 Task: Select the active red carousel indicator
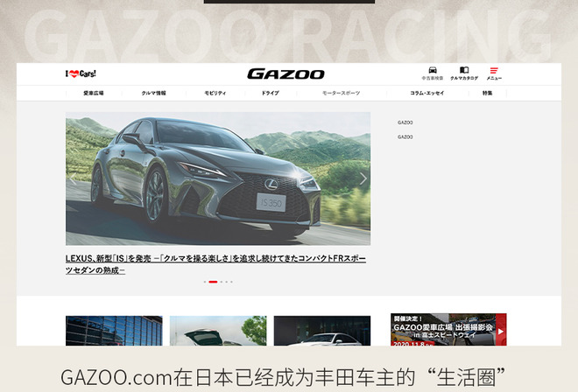click(x=213, y=282)
